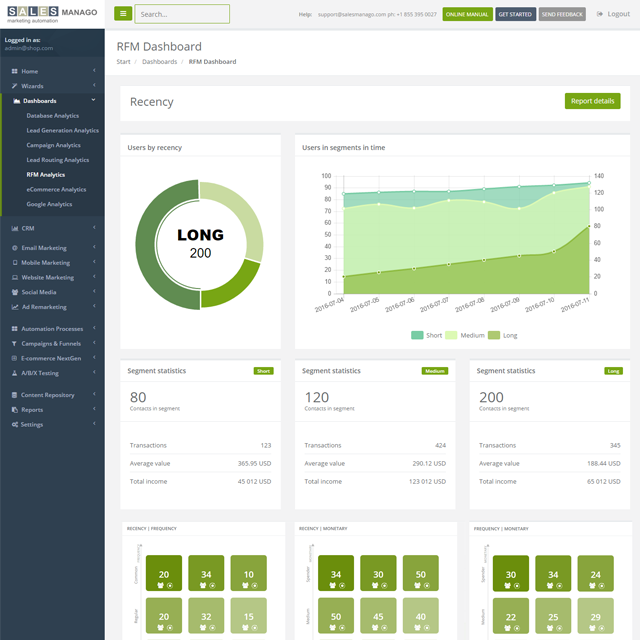This screenshot has width=640, height=640.
Task: Click the contacts icon in Frequency/Monetary tile 24
Action: [x=592, y=585]
